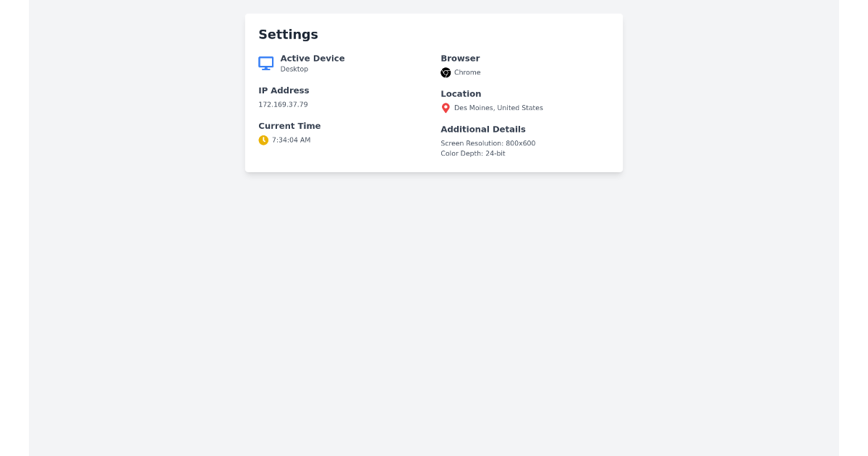Click the Settings heading
Viewport: 868px width, 456px height.
[288, 34]
